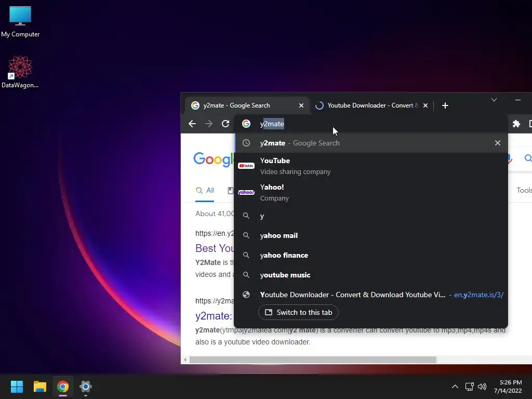The width and height of the screenshot is (532, 399).
Task: Open a new tab with the plus button
Action: pos(445,105)
